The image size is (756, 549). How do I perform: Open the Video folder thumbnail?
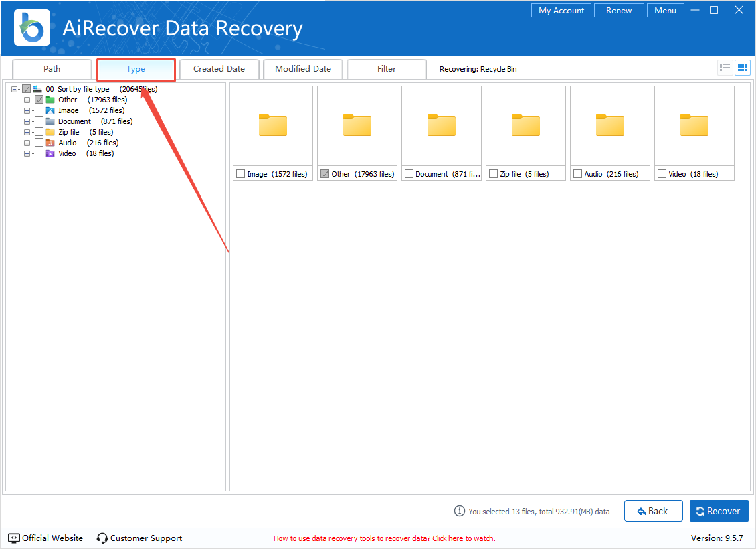click(x=694, y=125)
